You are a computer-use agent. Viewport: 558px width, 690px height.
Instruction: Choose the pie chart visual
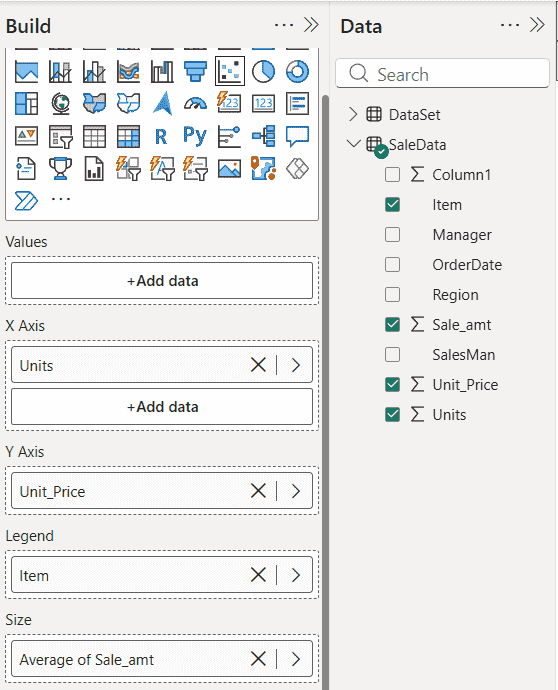pos(264,71)
